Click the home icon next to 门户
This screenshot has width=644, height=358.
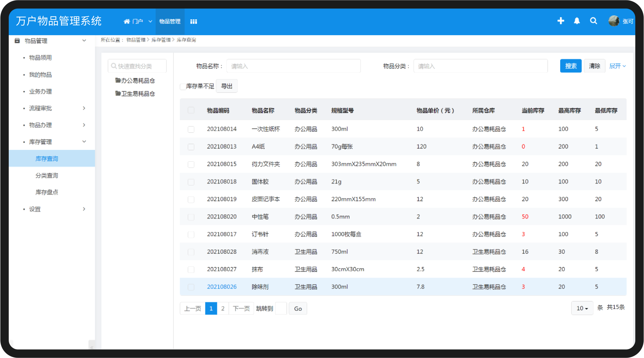(x=127, y=21)
